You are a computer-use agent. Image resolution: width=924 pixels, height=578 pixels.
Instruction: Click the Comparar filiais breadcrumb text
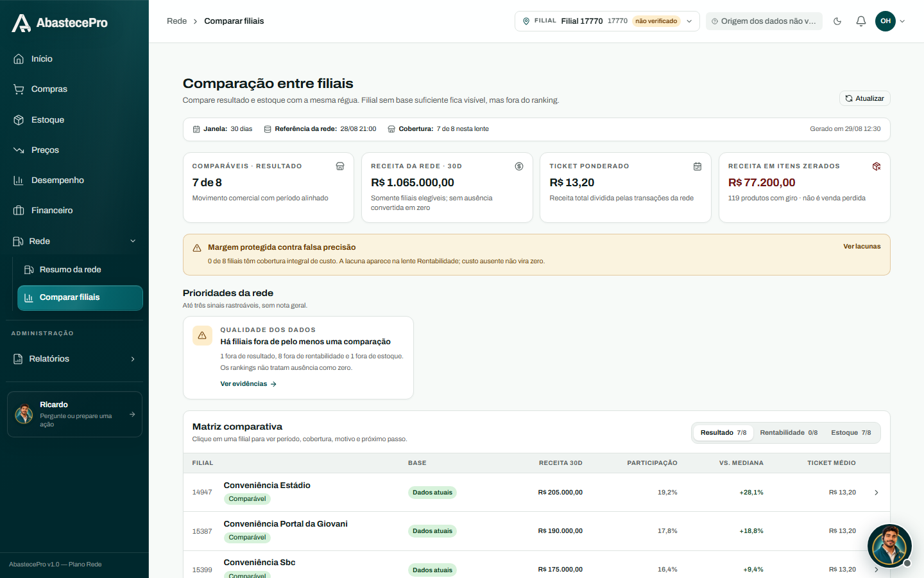(234, 21)
